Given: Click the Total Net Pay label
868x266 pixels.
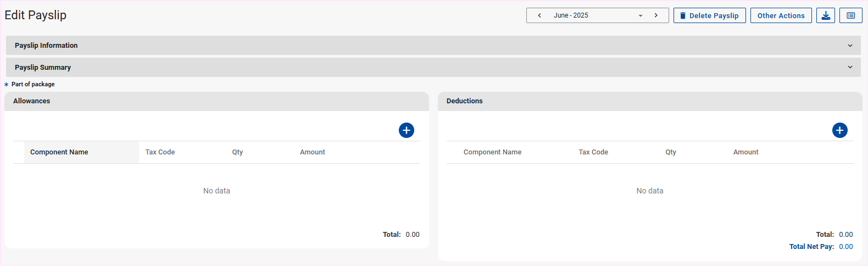Looking at the screenshot, I should [811, 247].
